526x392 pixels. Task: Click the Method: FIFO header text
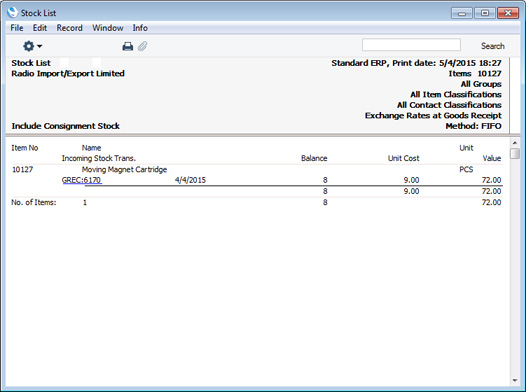[473, 126]
